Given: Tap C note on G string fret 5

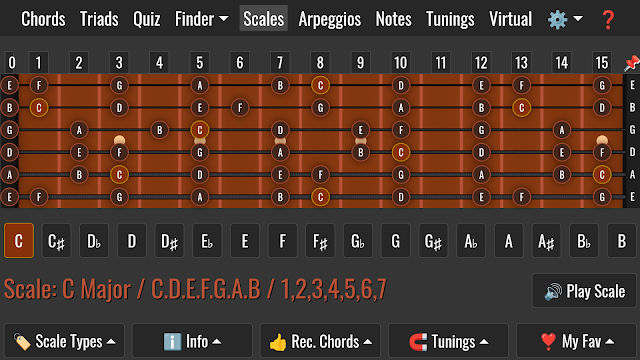Looking at the screenshot, I should coord(200,130).
